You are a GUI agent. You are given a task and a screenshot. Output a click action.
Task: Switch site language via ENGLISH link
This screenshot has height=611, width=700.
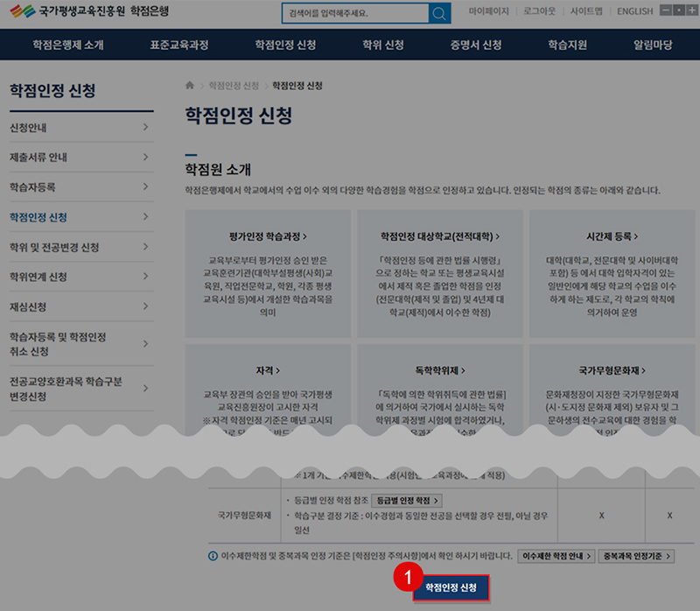click(x=634, y=11)
